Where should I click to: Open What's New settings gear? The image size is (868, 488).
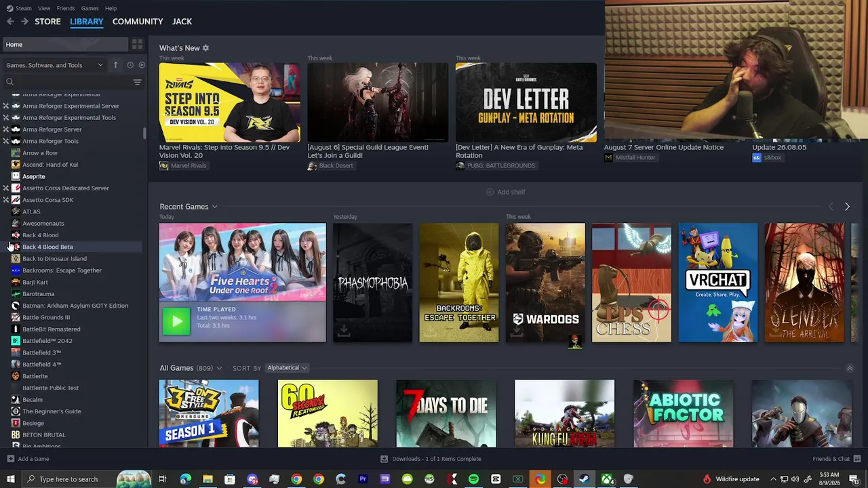point(205,48)
